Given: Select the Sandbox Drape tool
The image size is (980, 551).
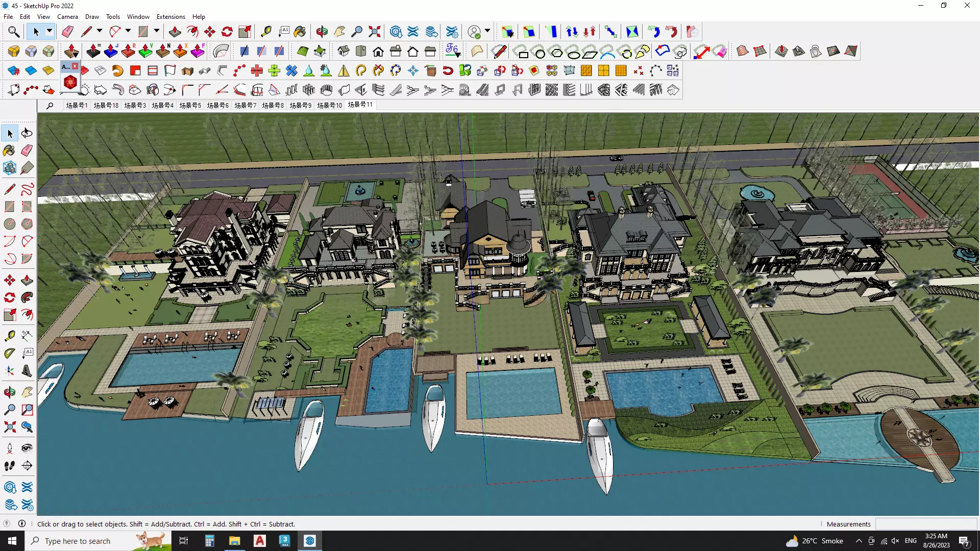Looking at the screenshot, I should coord(816,51).
